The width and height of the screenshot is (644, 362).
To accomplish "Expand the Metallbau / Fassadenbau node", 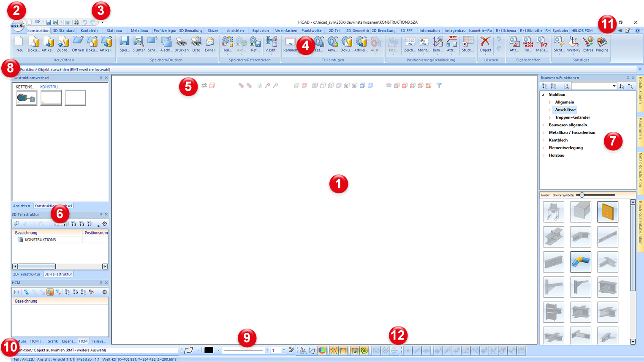I will pyautogui.click(x=543, y=133).
